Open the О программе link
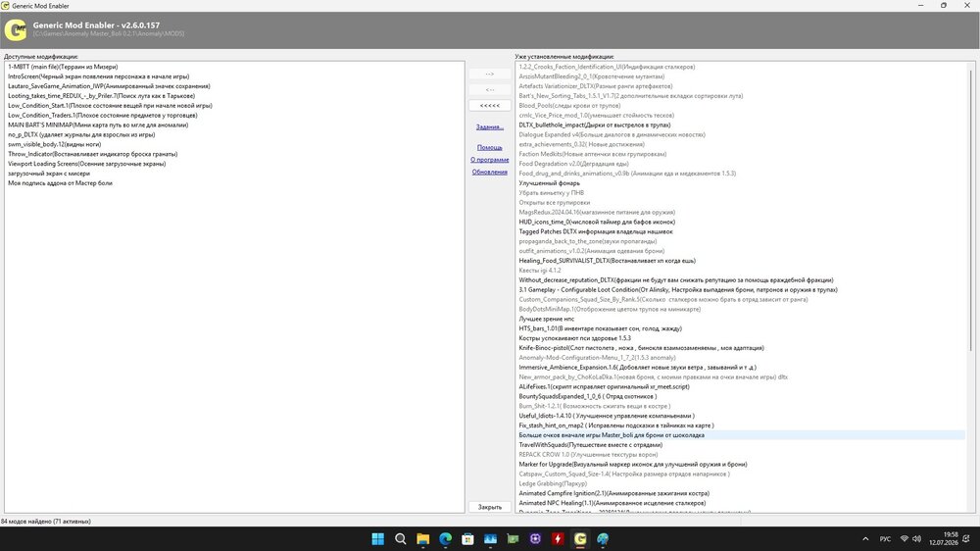980x551 pixels. (489, 160)
